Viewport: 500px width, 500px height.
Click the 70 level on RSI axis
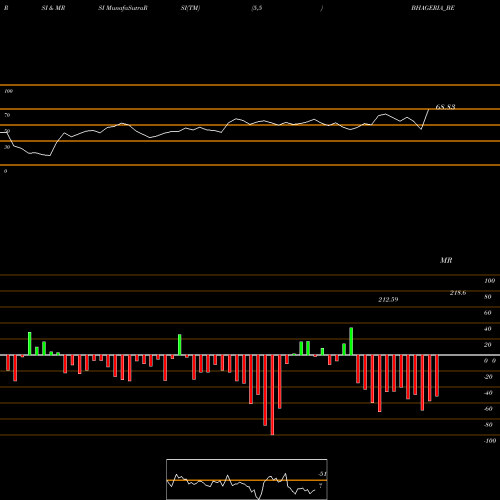(x=7, y=115)
